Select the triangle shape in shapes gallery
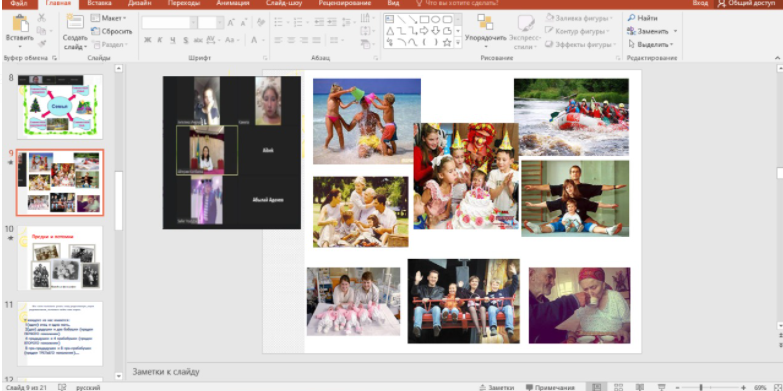This screenshot has height=391, width=783. click(x=390, y=31)
